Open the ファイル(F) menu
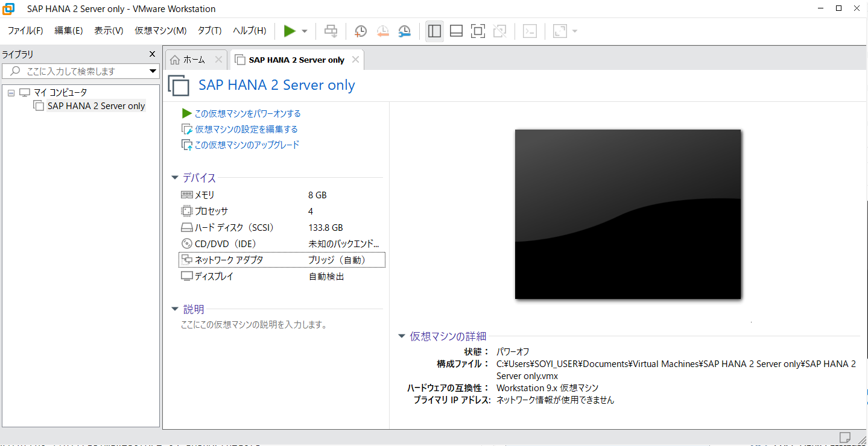This screenshot has width=868, height=446. [x=25, y=31]
